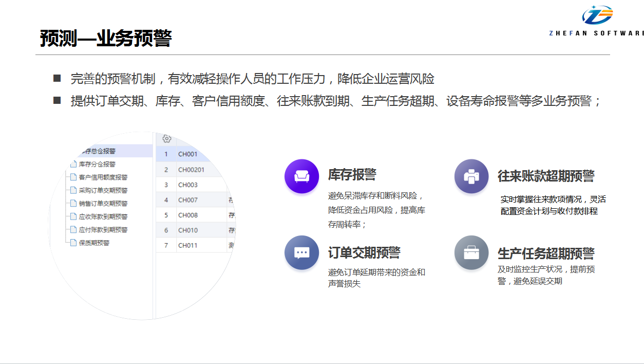
Task: Click the Zhefan Software logo
Action: [597, 20]
